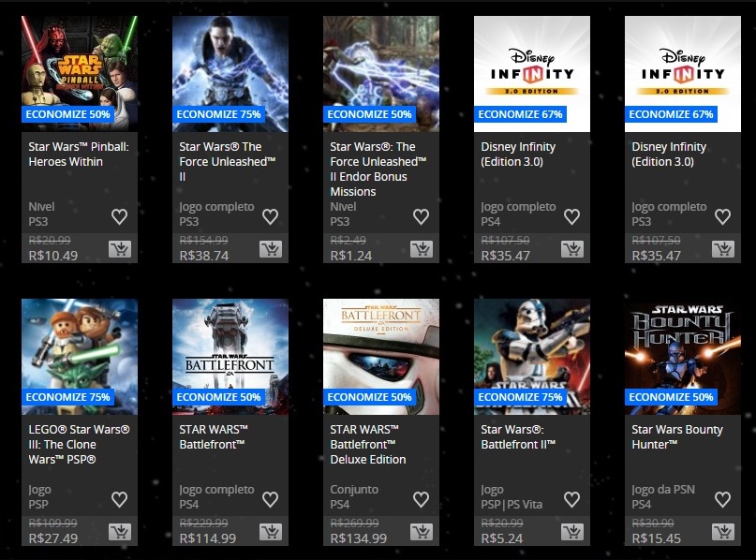756x560 pixels.
Task: Click ECONOMIZE 50% badge on Bounty Hunter
Action: tap(671, 397)
